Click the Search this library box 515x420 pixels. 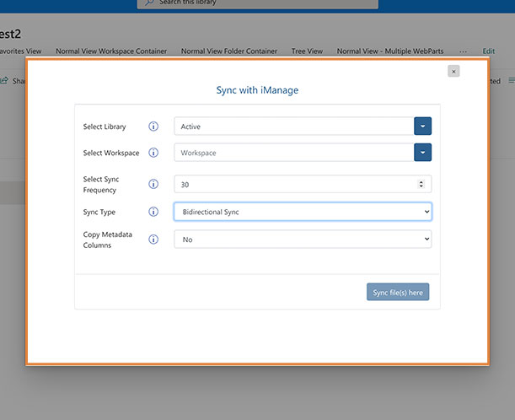click(258, 3)
